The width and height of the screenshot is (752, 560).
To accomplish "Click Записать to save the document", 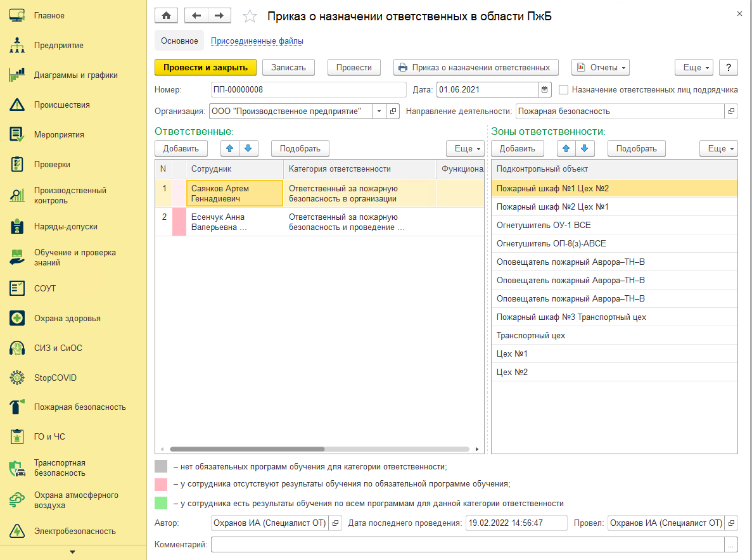I will (x=288, y=67).
